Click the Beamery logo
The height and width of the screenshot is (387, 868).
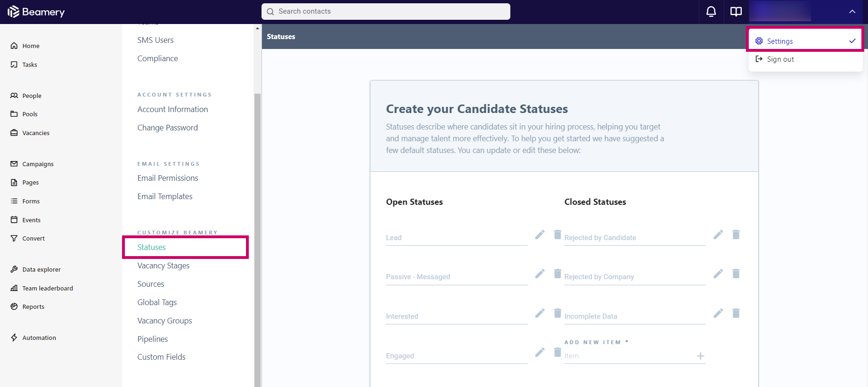coord(36,12)
